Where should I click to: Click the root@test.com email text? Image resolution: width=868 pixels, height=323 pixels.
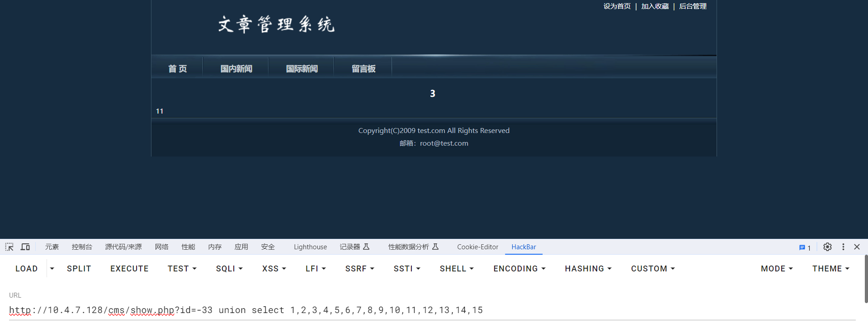click(444, 143)
